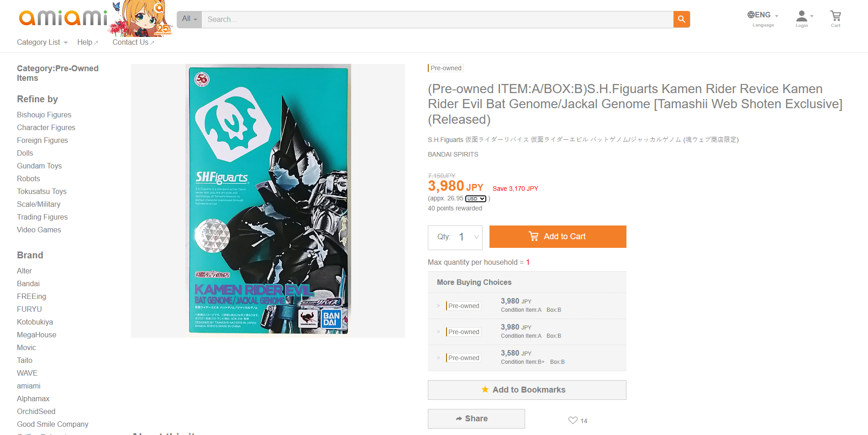Open the Qty quantity dropdown
This screenshot has height=435, width=868.
click(x=455, y=237)
